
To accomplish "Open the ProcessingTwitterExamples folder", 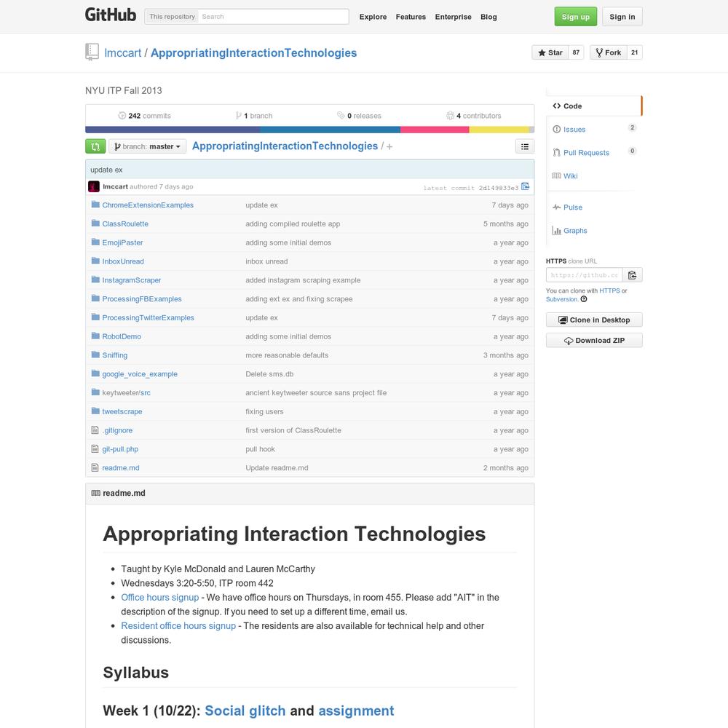I will click(148, 317).
